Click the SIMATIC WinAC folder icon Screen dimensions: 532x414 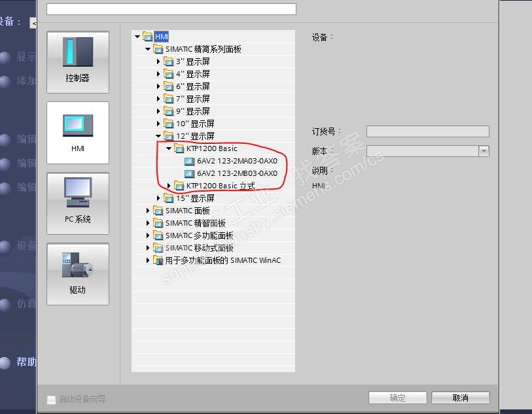158,260
